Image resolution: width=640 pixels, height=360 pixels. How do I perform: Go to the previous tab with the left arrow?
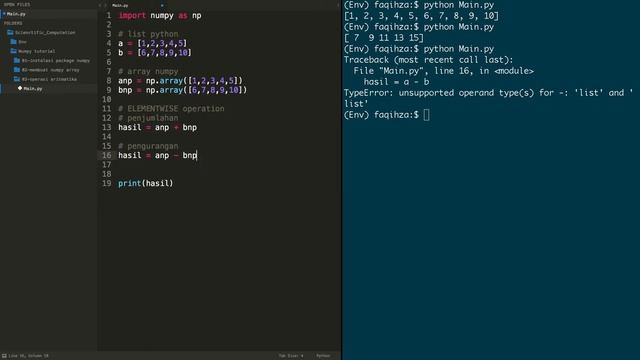[x=100, y=5]
